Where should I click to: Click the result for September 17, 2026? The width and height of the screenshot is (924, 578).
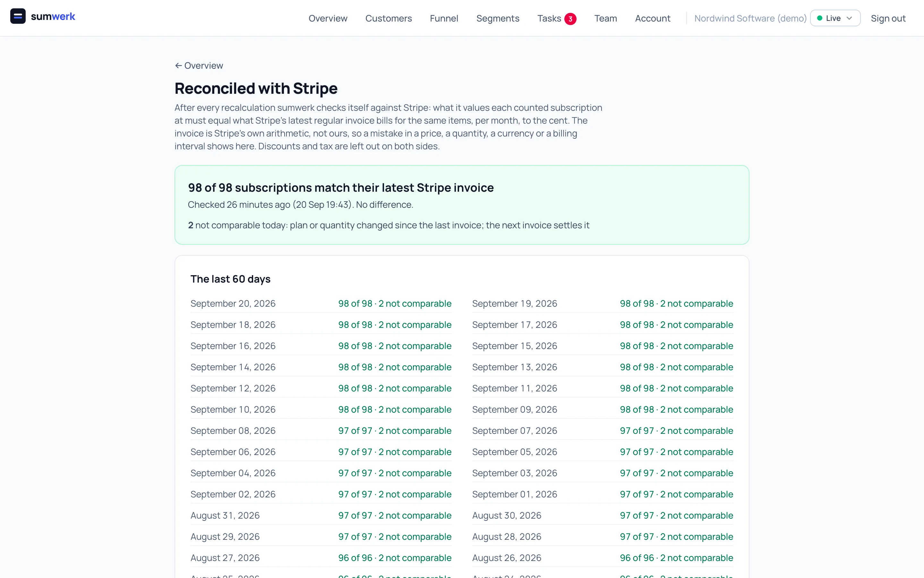(676, 325)
